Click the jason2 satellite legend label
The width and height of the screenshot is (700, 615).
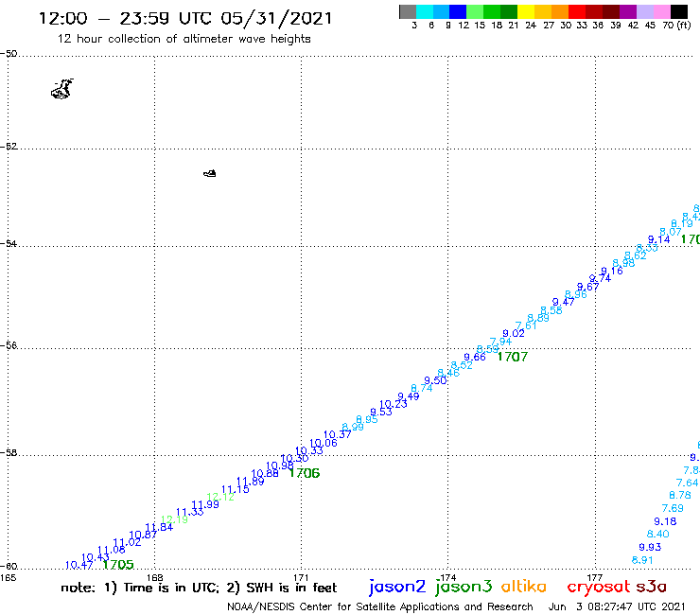click(397, 587)
